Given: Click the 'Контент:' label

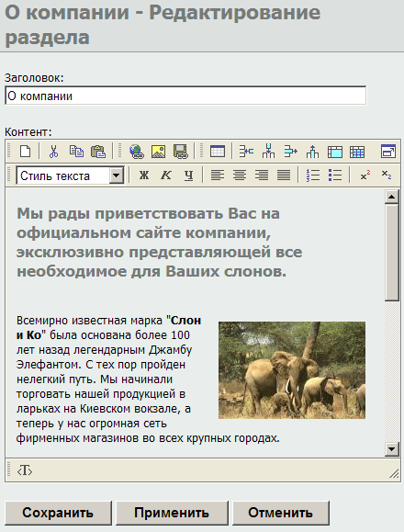Looking at the screenshot, I should [28, 131].
